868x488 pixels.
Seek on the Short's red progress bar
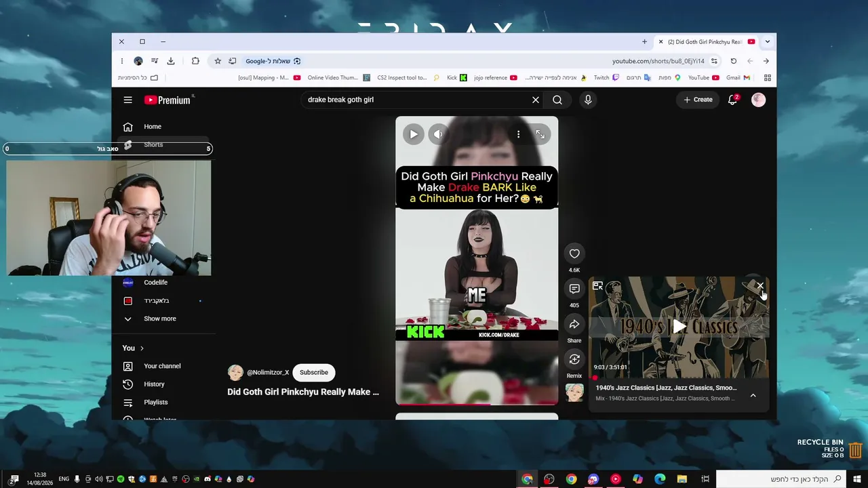coord(477,404)
